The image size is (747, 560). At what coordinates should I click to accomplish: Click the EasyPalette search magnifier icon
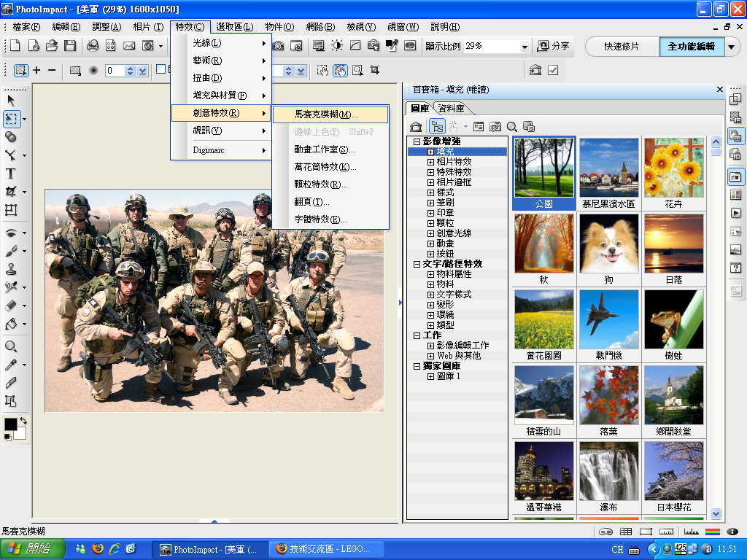tap(511, 127)
